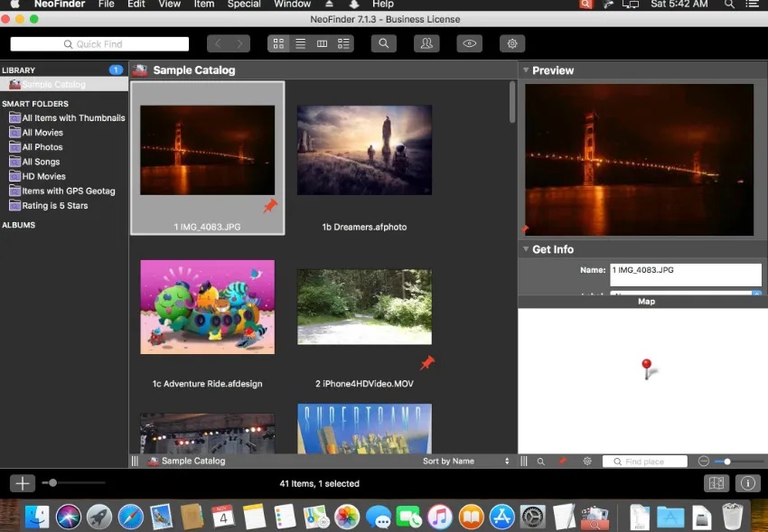Open Finder from the Dock
The height and width of the screenshot is (532, 768).
click(x=37, y=517)
